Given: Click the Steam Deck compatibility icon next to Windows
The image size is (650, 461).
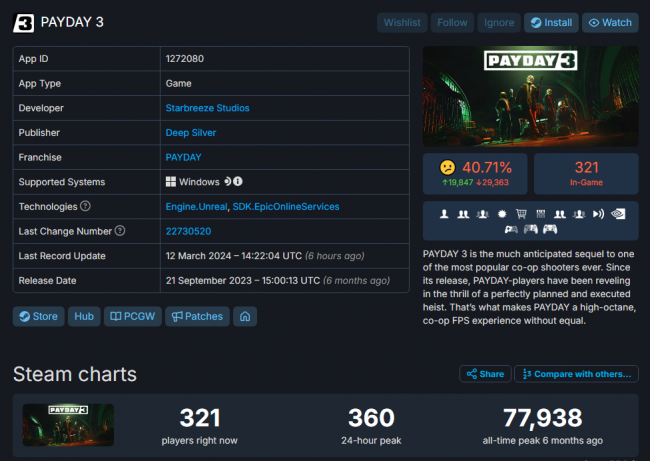Looking at the screenshot, I should 228,181.
